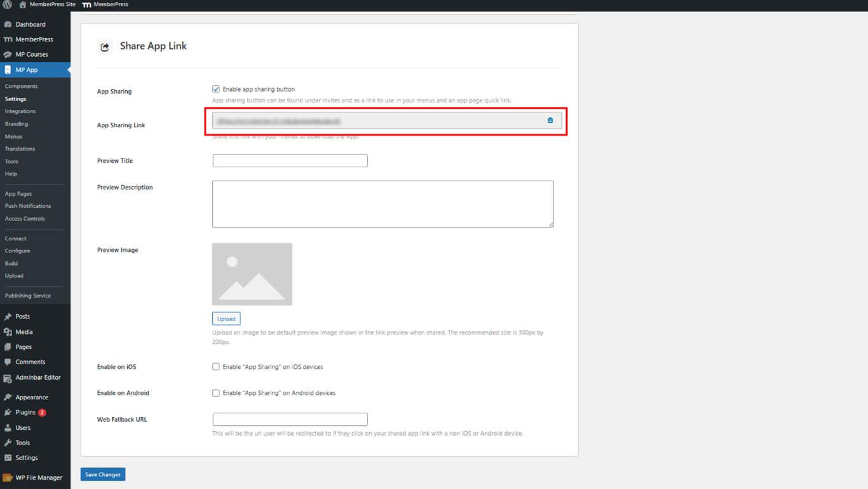Click the Adminbar Editor icon

point(8,378)
